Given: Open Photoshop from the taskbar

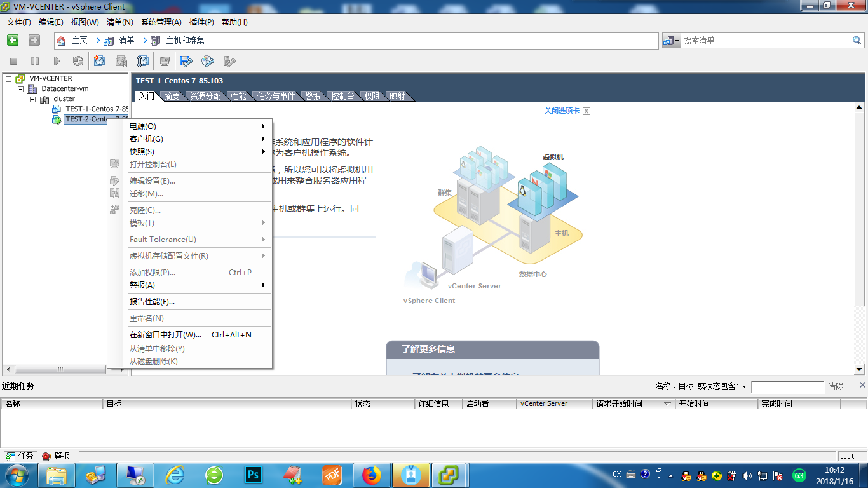Looking at the screenshot, I should click(x=254, y=475).
